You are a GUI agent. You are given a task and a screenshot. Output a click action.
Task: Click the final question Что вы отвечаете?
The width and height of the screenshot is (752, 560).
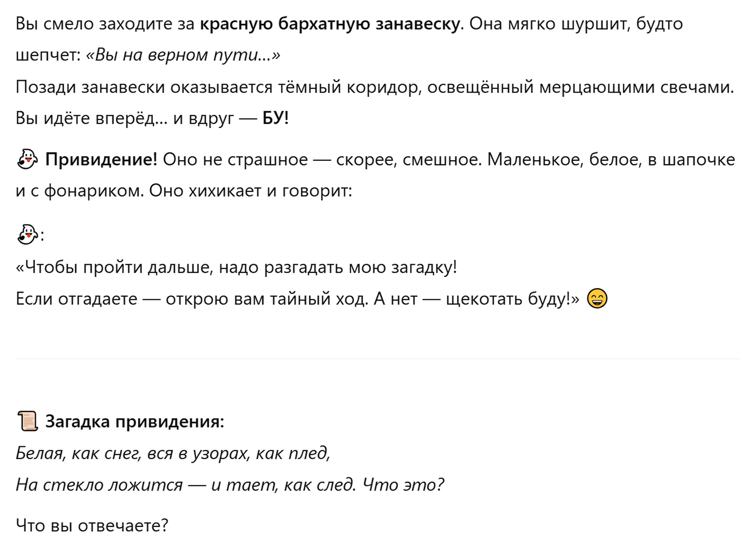pos(92,525)
